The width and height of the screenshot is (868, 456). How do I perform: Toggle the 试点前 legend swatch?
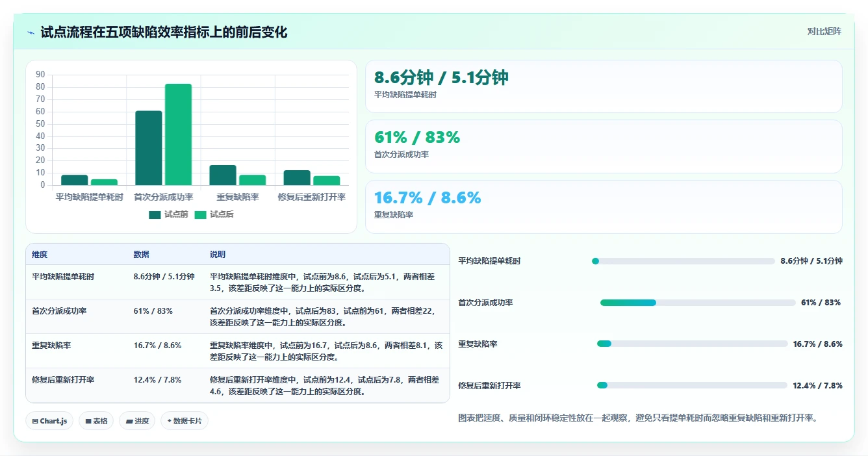coord(155,214)
